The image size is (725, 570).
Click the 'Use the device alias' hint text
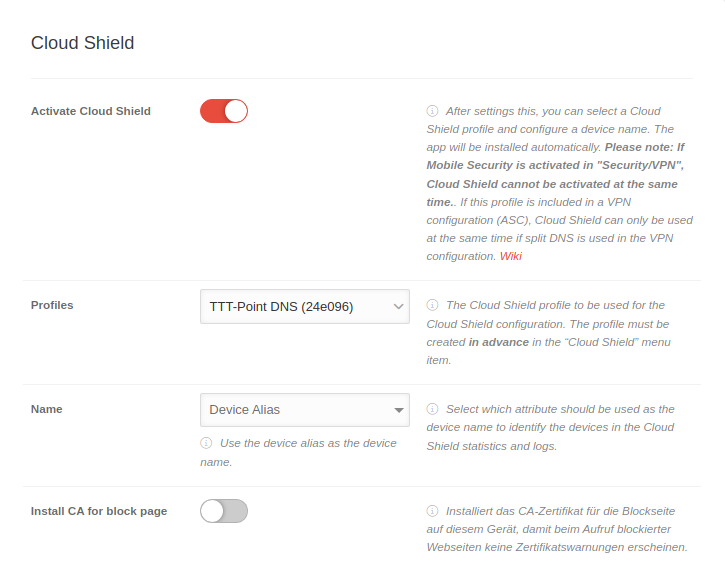[x=308, y=443]
